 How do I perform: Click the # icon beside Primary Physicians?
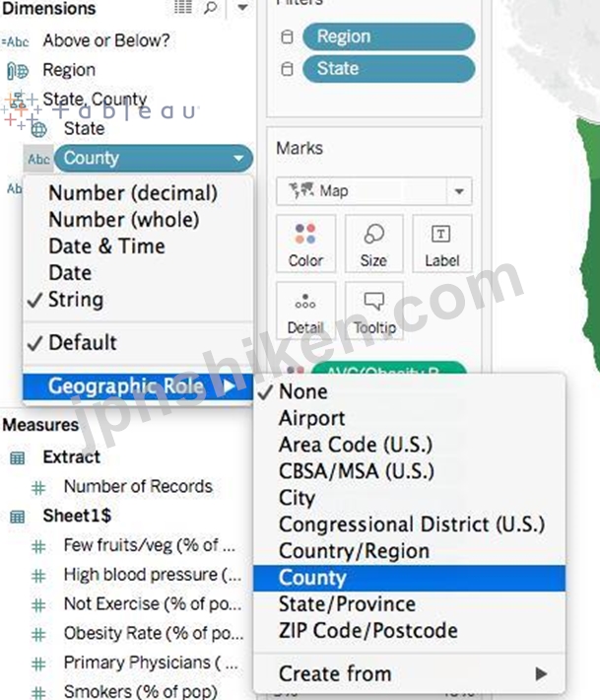[38, 665]
